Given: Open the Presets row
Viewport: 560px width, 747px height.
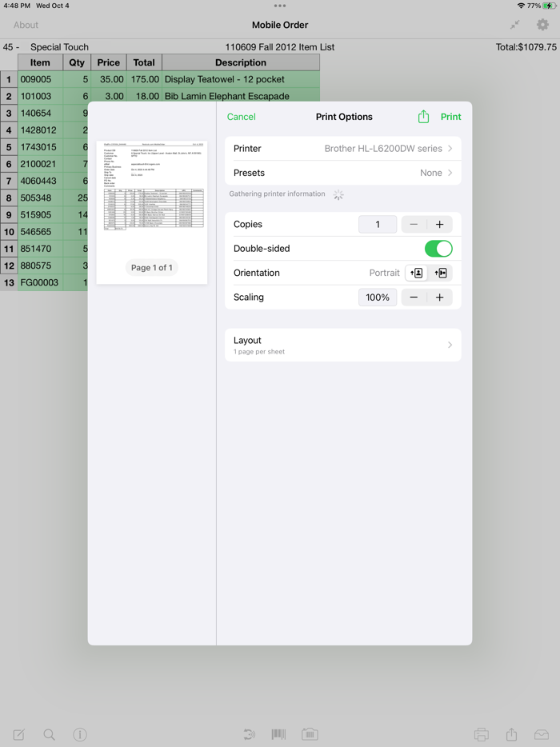Looking at the screenshot, I should 342,173.
